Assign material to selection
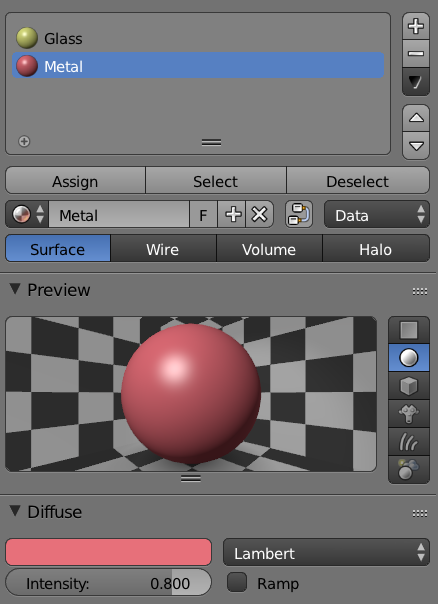438x604 pixels. [x=75, y=181]
